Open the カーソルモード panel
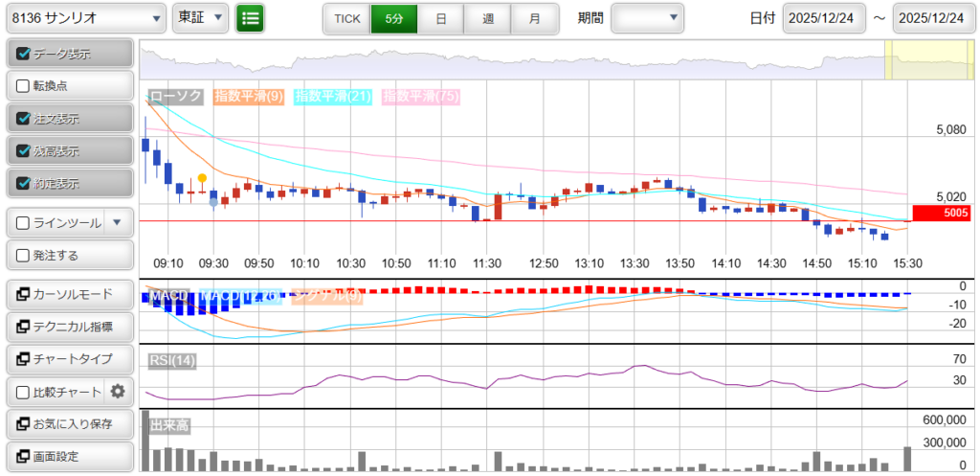 coord(69,294)
